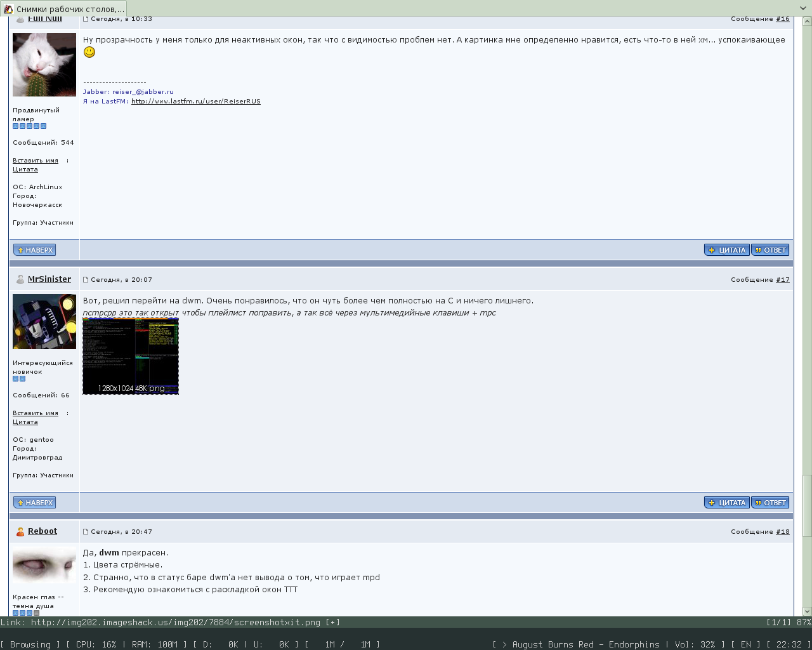Screen dimensions: 812x650
Task: Click "НАВЕРХ" button under post #17
Action: 35,503
